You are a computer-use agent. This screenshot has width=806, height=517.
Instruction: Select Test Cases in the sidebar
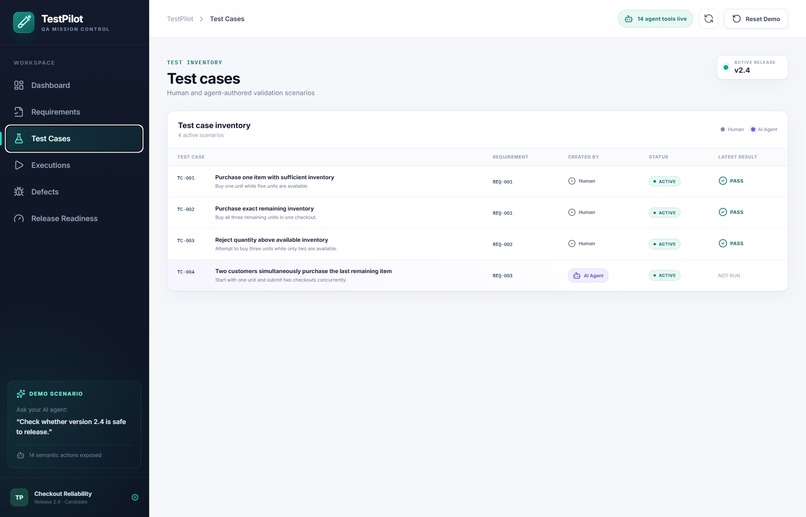(x=74, y=139)
